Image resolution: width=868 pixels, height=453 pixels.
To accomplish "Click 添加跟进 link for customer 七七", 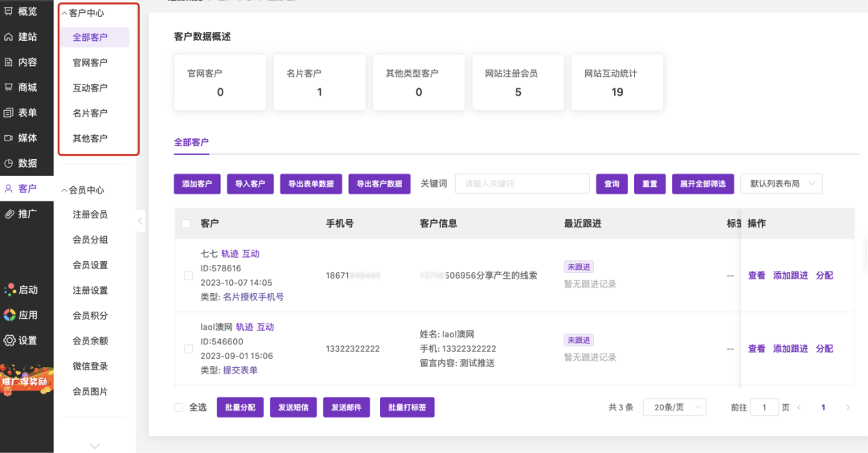I will coord(790,275).
